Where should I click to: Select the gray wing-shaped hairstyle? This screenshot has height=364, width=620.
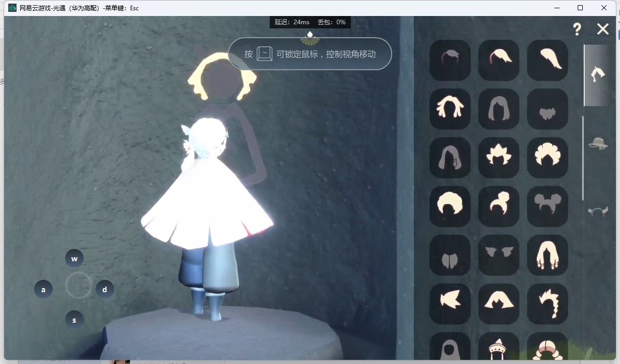point(499,255)
